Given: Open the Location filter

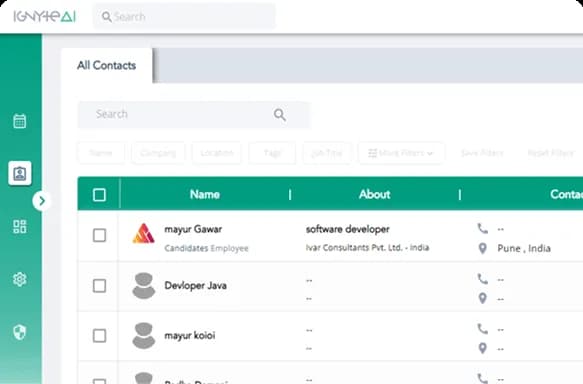Looking at the screenshot, I should pyautogui.click(x=217, y=153).
